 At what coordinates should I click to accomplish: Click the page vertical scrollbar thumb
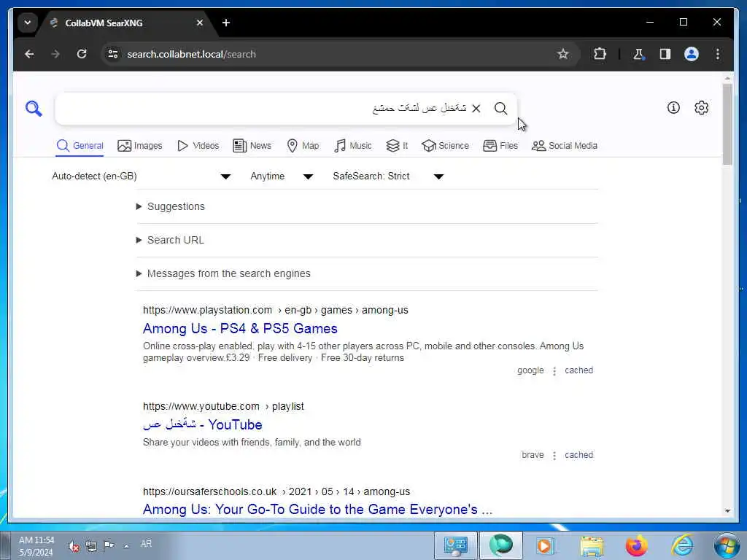(727, 125)
